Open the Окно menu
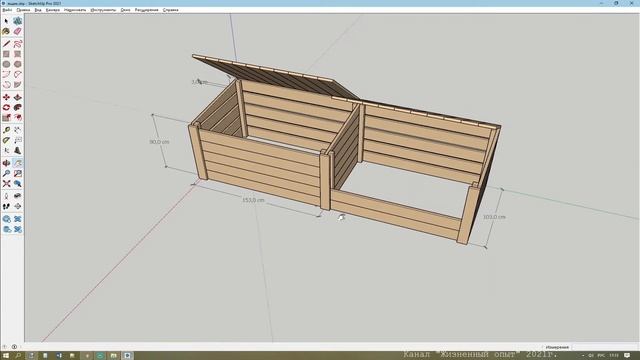 pos(125,10)
